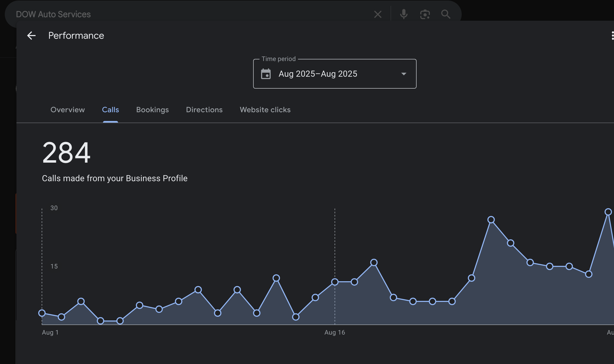Open image search with camera lens icon
Screen dimensions: 614x364
(425, 14)
